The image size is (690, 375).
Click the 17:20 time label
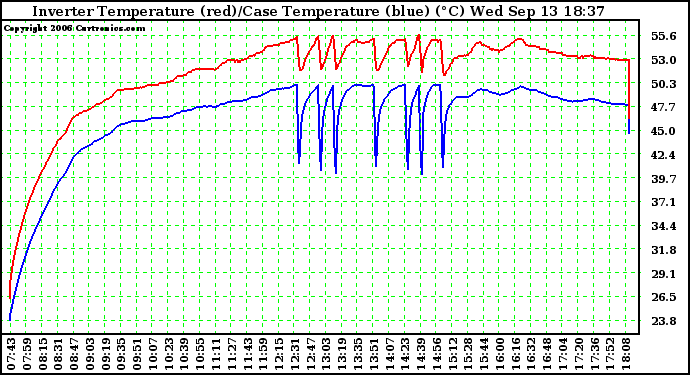(x=579, y=354)
